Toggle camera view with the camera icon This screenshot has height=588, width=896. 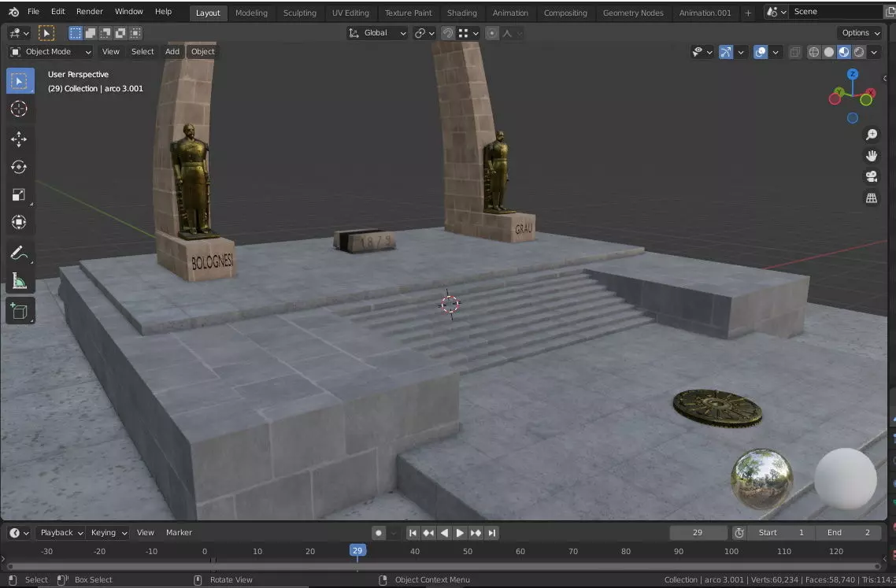click(872, 176)
